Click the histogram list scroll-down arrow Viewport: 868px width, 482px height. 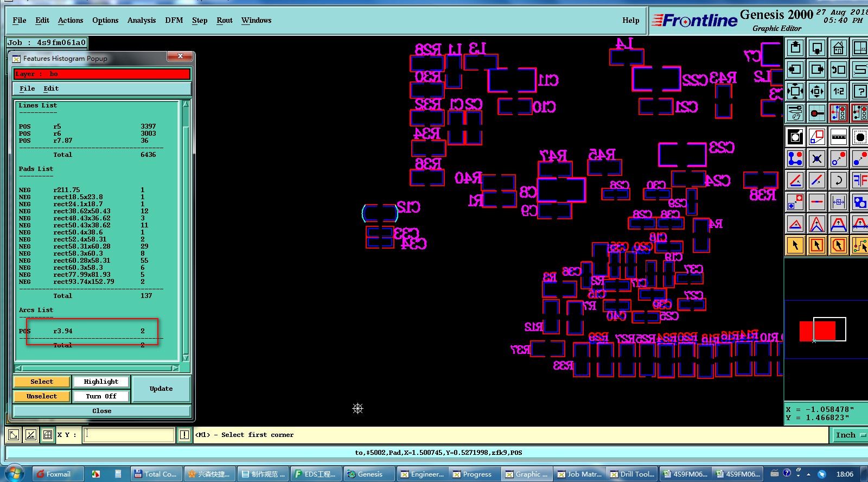click(186, 358)
